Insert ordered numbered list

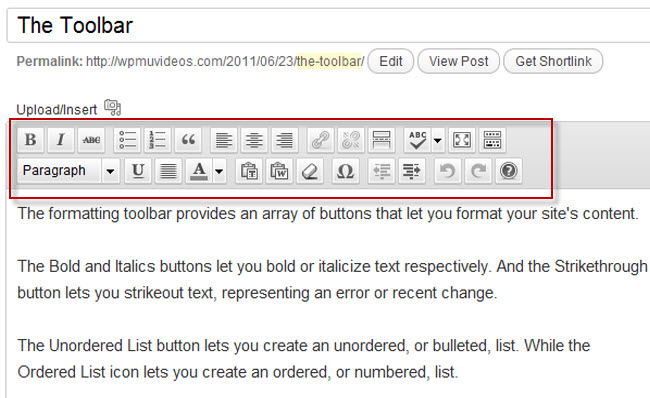[158, 140]
